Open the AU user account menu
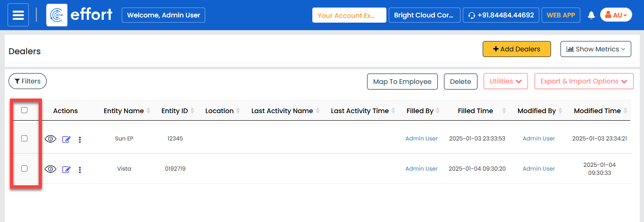Screen dimensions: 644x222 [x=616, y=15]
